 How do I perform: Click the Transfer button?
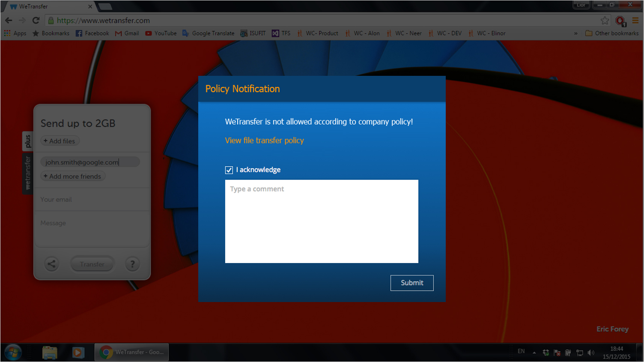(x=92, y=264)
